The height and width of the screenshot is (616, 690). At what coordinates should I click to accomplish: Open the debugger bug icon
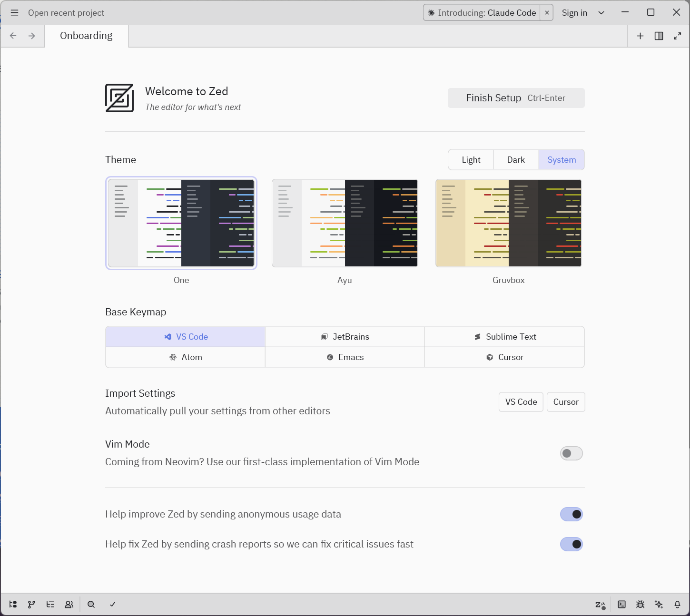click(x=640, y=604)
